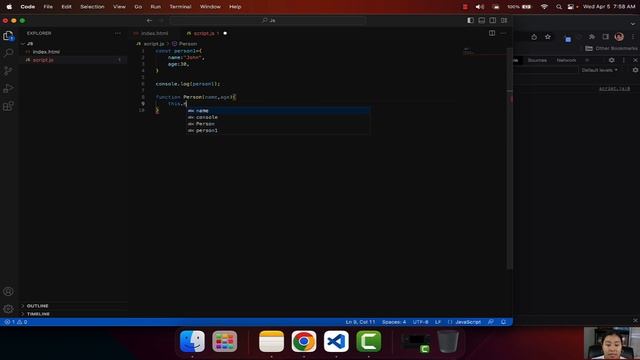The height and width of the screenshot is (360, 640).
Task: Open Default levels dropdown in DevTools
Action: [599, 70]
